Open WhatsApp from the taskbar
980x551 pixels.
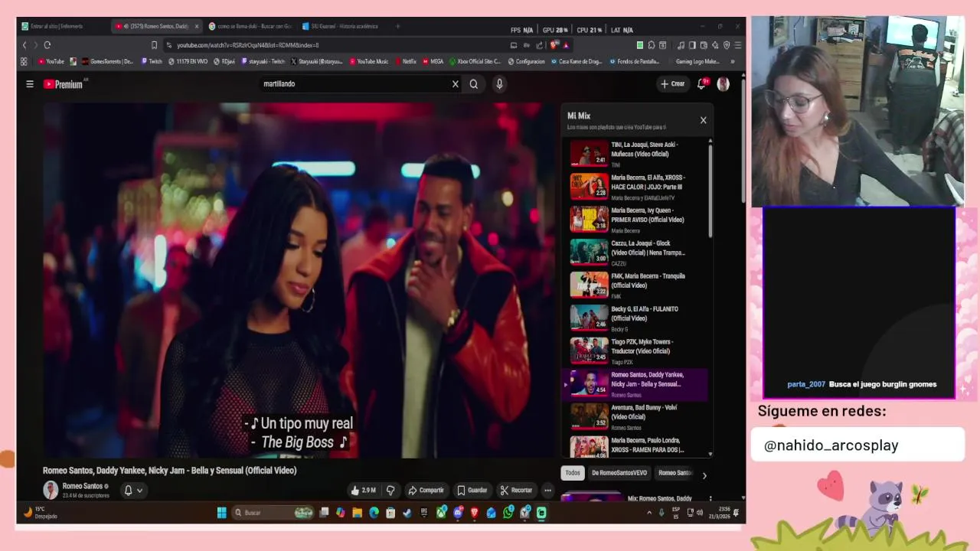(x=508, y=513)
